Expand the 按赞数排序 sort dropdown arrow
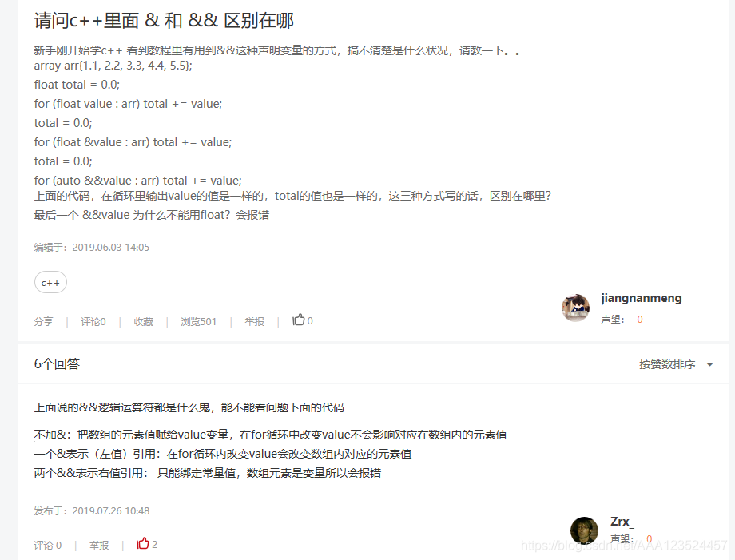 (709, 364)
